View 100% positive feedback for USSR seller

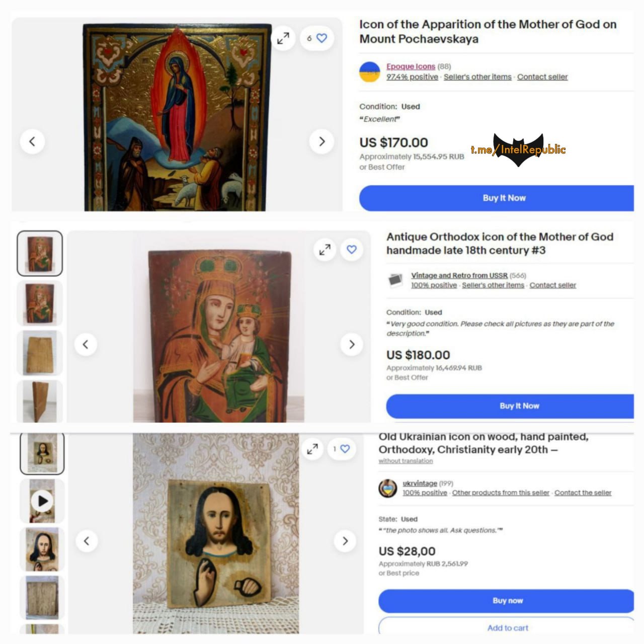[x=434, y=285]
